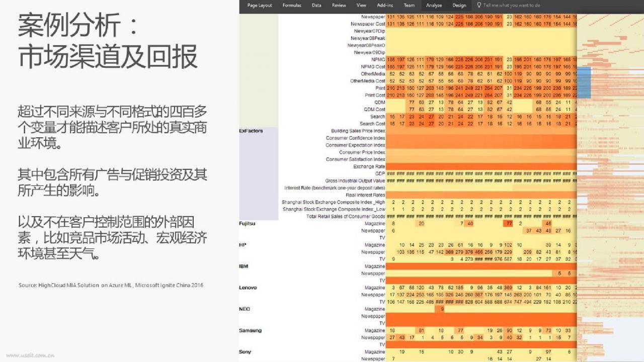Select HP's 'TV' row label
This screenshot has width=644, height=362.
tap(382, 259)
